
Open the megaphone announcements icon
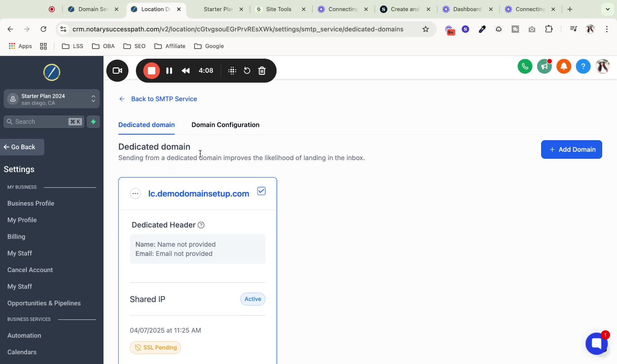(x=544, y=66)
